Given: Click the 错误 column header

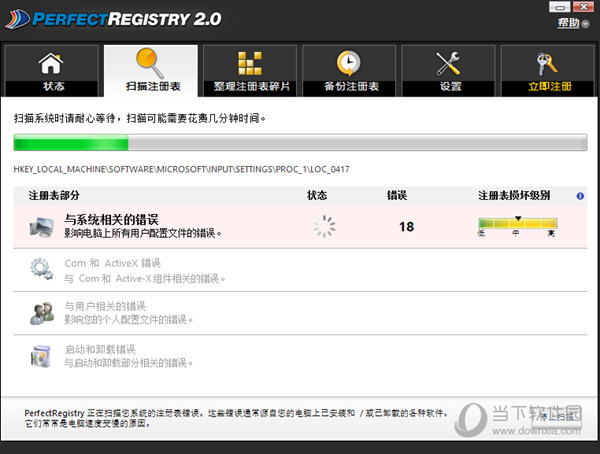Looking at the screenshot, I should pyautogui.click(x=397, y=196).
